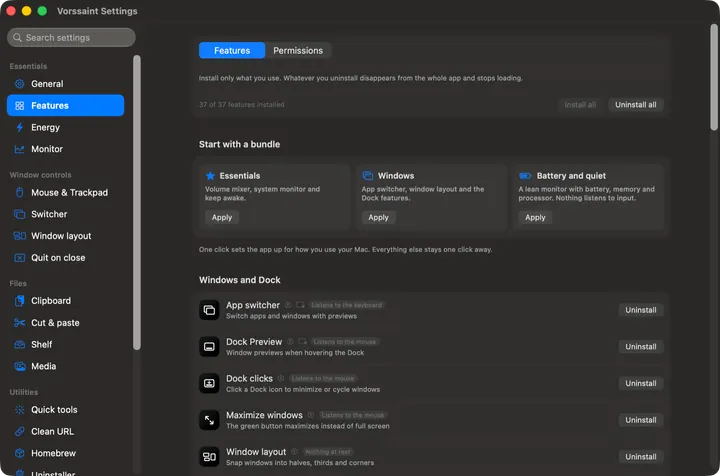Show info for App switcher feature
720x476 pixels.
coord(288,305)
